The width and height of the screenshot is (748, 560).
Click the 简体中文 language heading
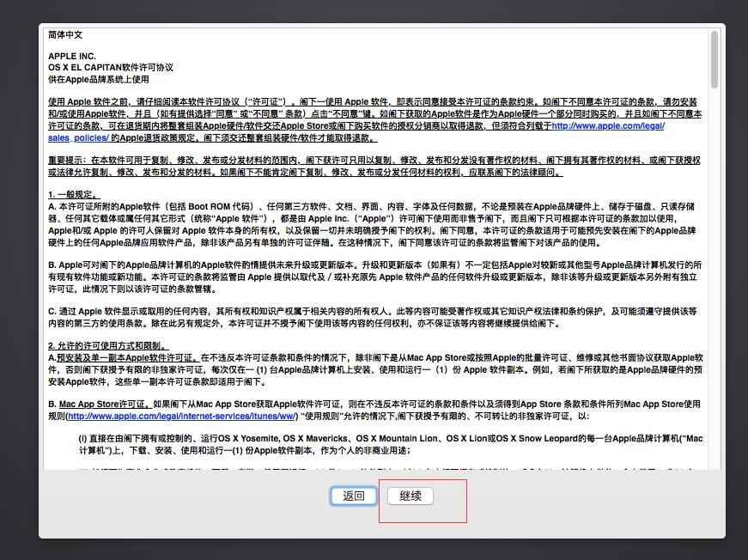coord(65,35)
